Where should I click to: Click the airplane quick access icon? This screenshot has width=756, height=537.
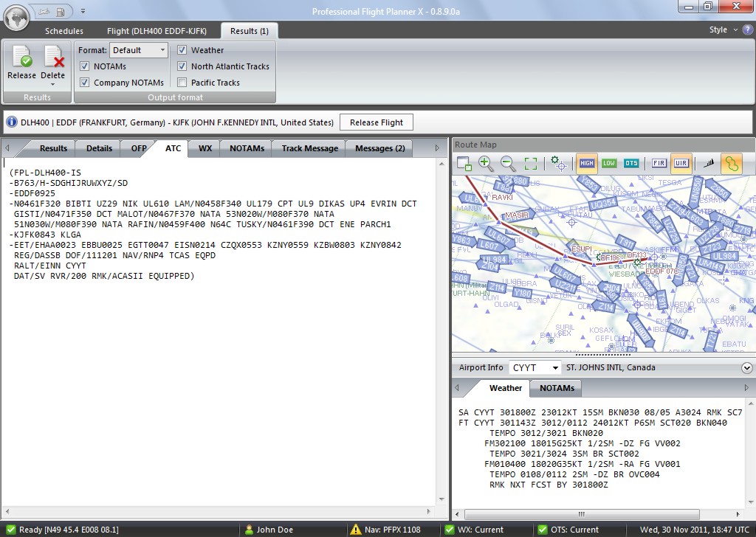point(44,11)
